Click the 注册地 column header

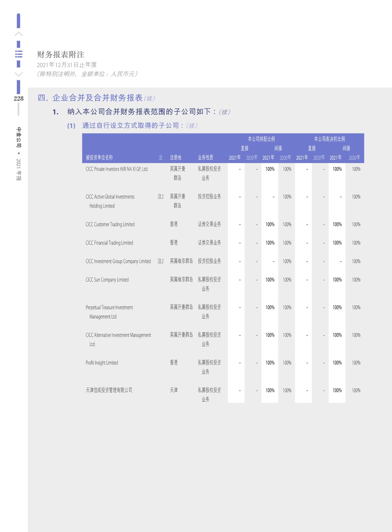[x=176, y=157]
